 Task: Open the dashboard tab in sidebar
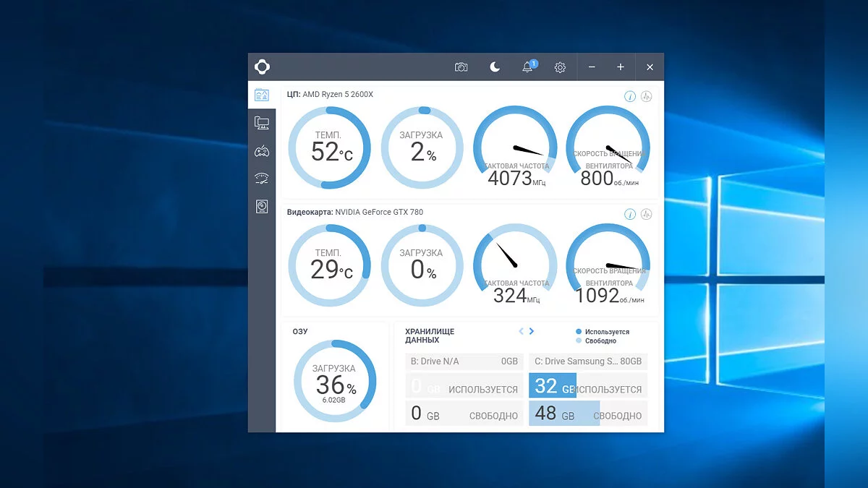[262, 95]
